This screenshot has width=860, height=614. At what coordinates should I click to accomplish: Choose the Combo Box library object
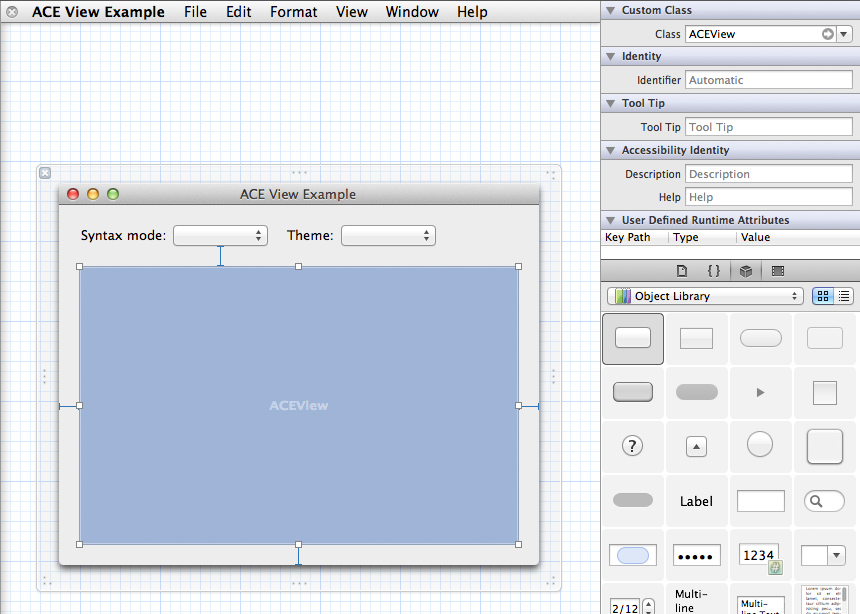tap(824, 555)
